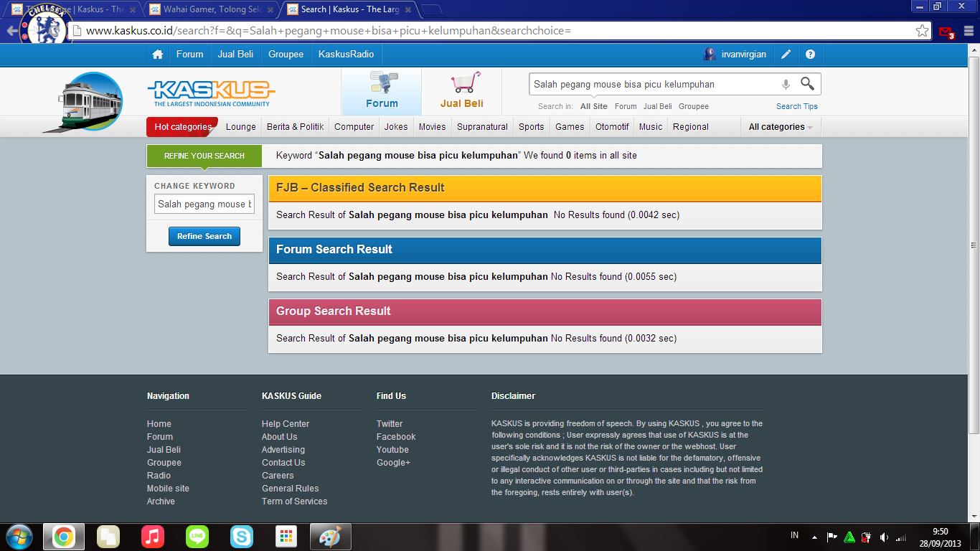Bookmark page with the star icon

click(922, 31)
